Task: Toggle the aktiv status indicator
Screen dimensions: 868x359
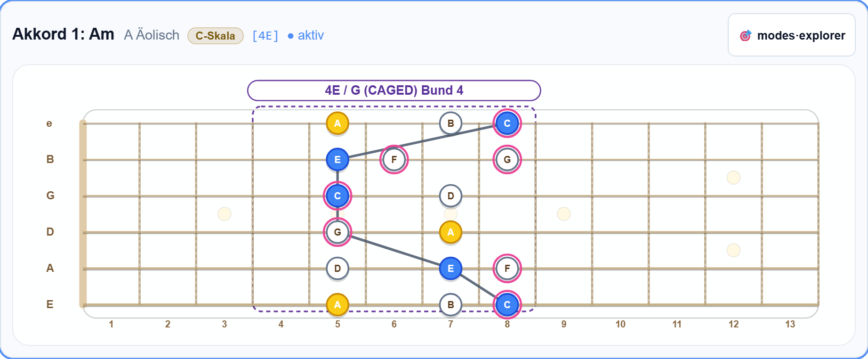Action: pyautogui.click(x=305, y=35)
